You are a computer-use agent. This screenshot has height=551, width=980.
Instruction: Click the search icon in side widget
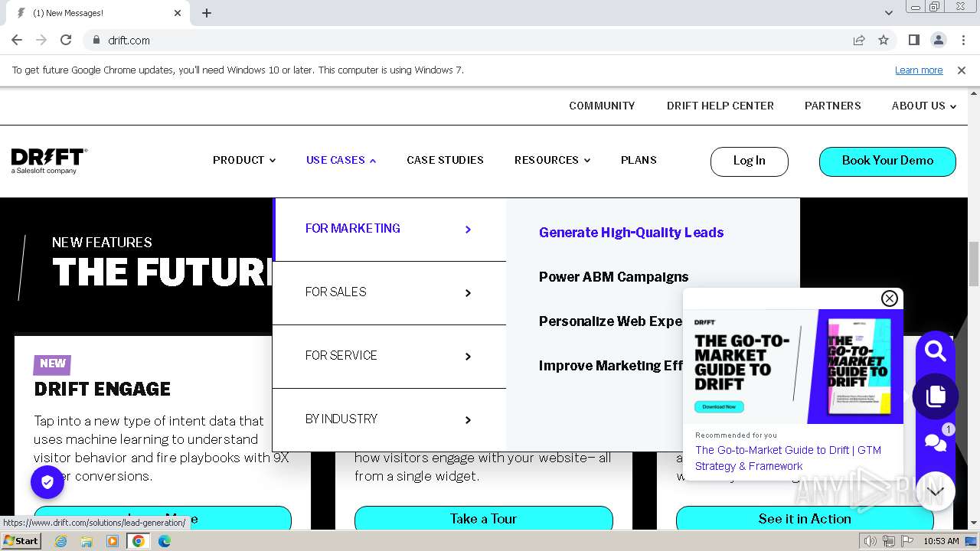tap(935, 351)
